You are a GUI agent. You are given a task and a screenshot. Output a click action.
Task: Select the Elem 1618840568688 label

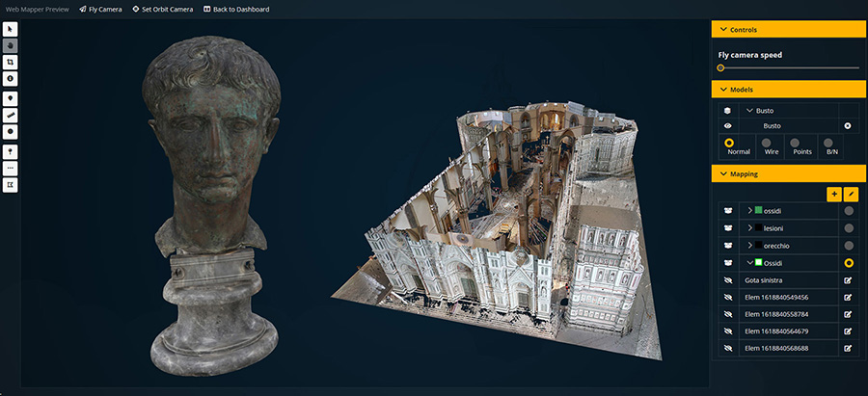click(x=776, y=348)
